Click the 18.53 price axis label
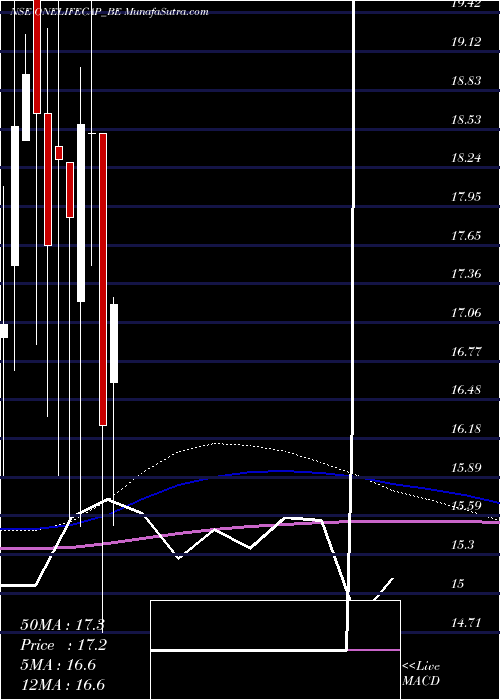Screen dimensions: 500x700 (x=466, y=120)
